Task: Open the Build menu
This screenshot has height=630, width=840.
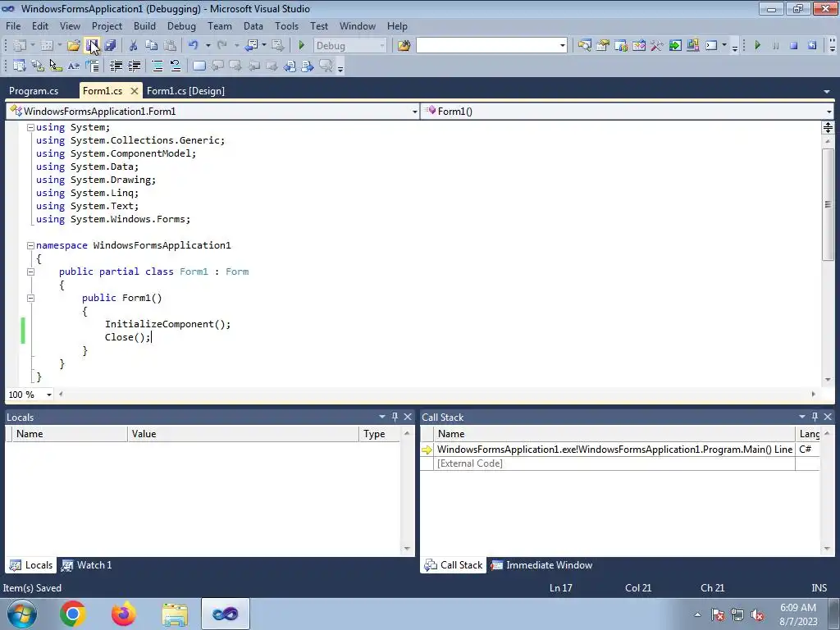Action: (144, 26)
